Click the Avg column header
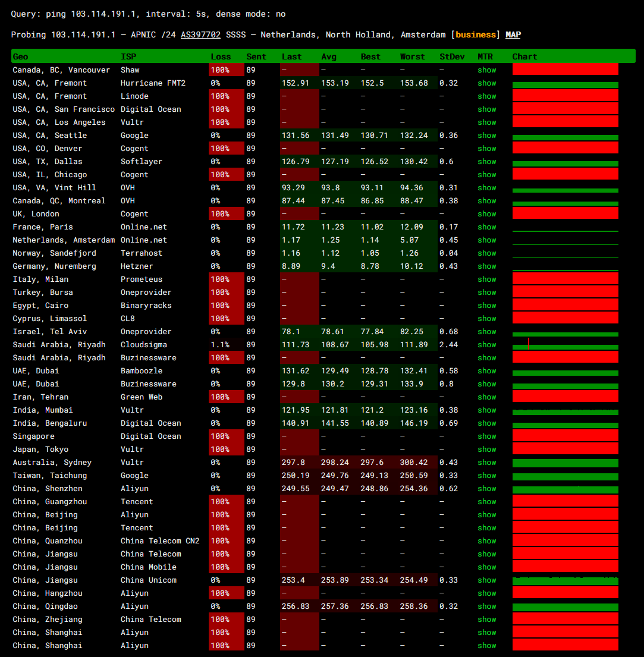Viewport: 644px width, 657px height. click(328, 56)
